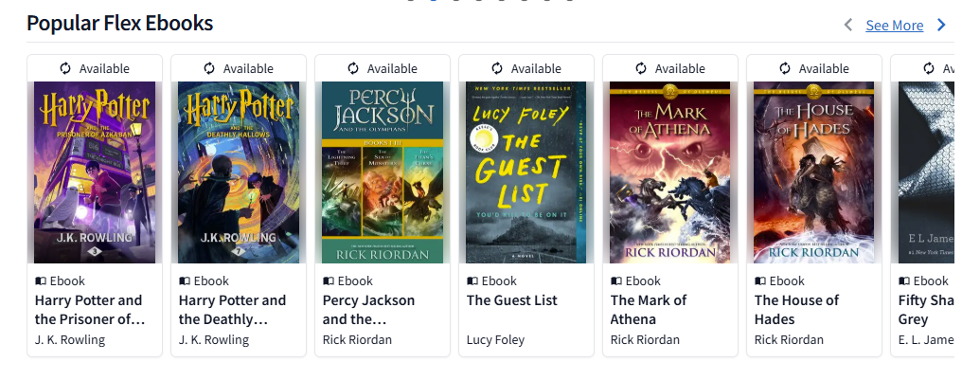
Task: Click The House of Hades cover image
Action: point(814,172)
